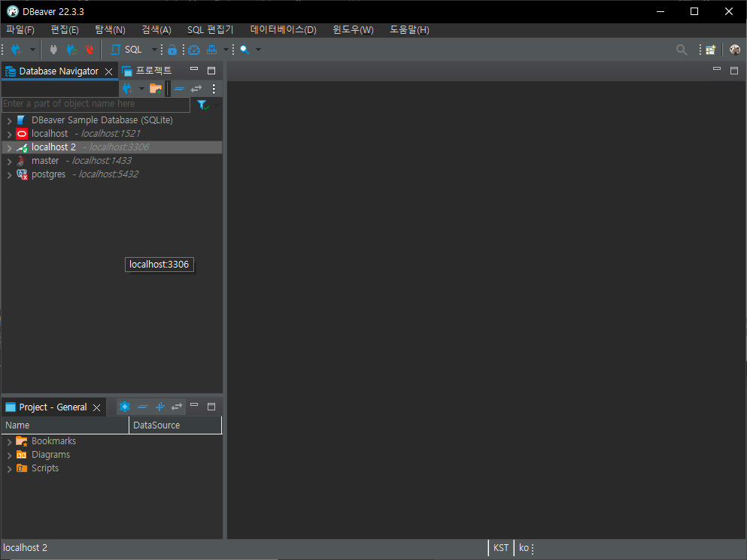This screenshot has height=560, width=747.
Task: Focus the 'Enter a part of object name here' field
Action: 96,104
